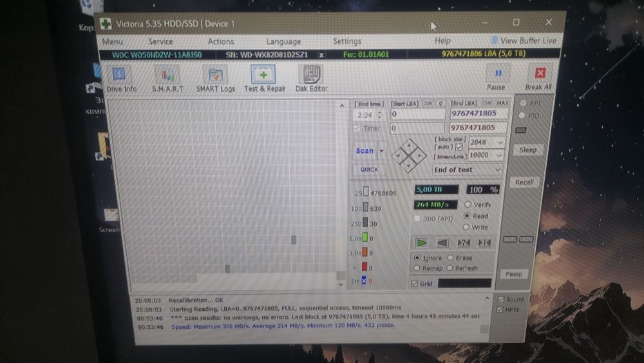Click the 0 button next to Start LBA
Viewport: 644px width, 363px height.
click(x=440, y=103)
